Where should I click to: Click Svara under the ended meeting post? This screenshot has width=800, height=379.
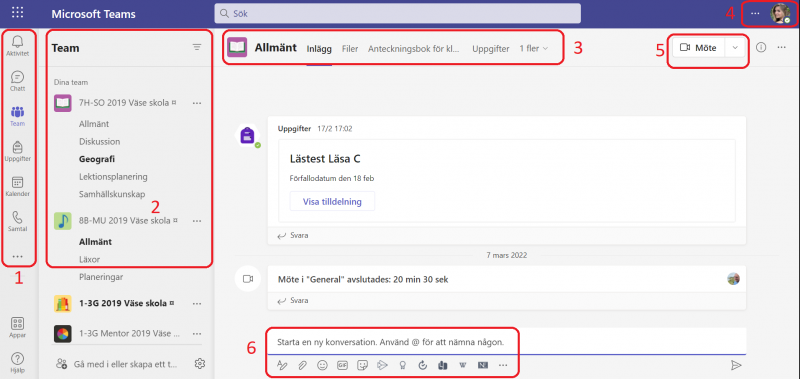[x=293, y=301]
